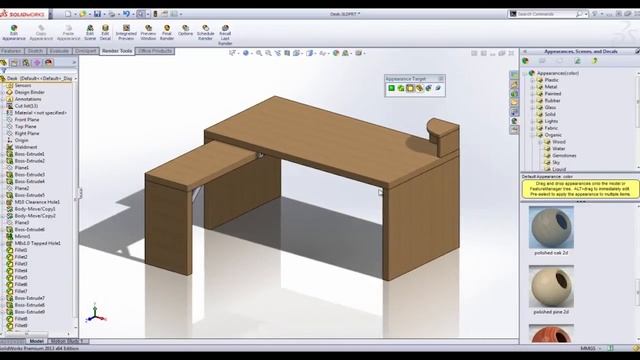This screenshot has height=360, width=640.
Task: Select the polished pine 2d appearance thumbnail
Action: point(551,286)
